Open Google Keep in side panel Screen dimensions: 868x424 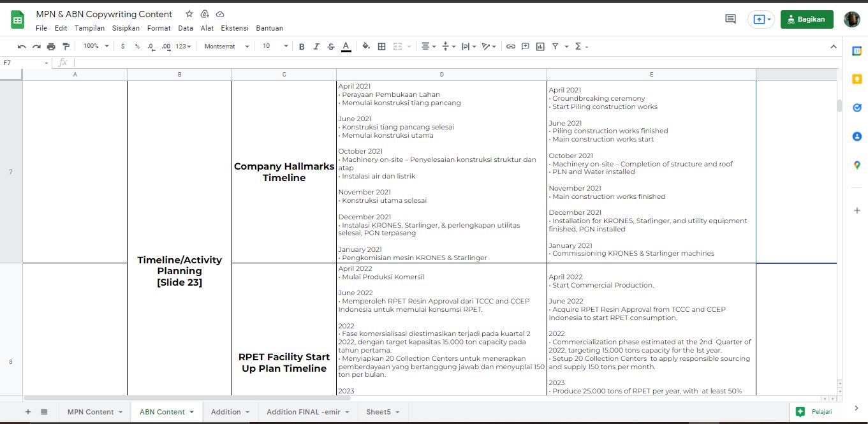coord(857,79)
